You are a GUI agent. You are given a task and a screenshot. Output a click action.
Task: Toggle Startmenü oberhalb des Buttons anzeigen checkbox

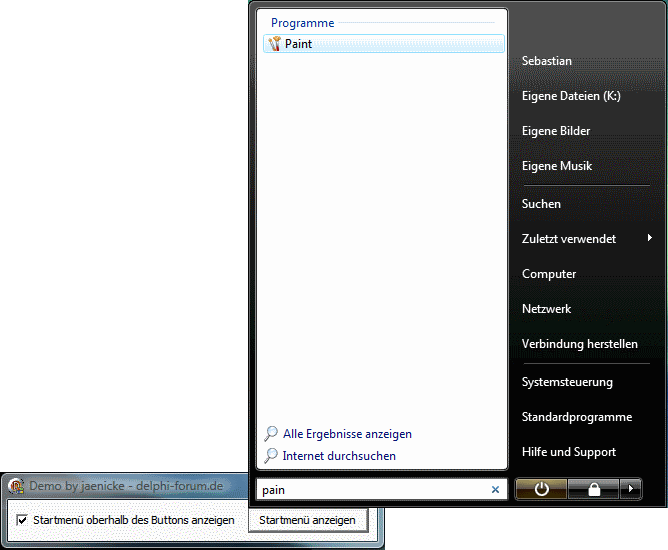[x=22, y=520]
